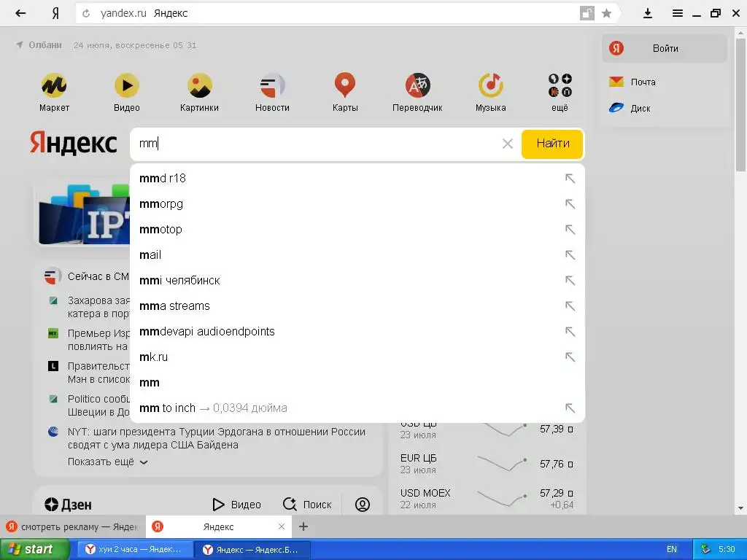Insert mm to inch via arrow icon
This screenshot has height=560, width=747.
[x=570, y=408]
